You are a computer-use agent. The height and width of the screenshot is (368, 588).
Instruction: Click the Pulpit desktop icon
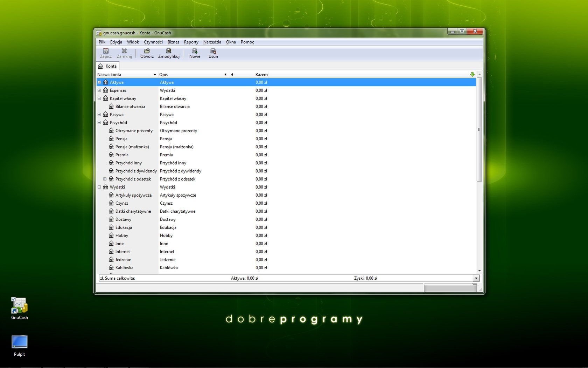point(19,342)
